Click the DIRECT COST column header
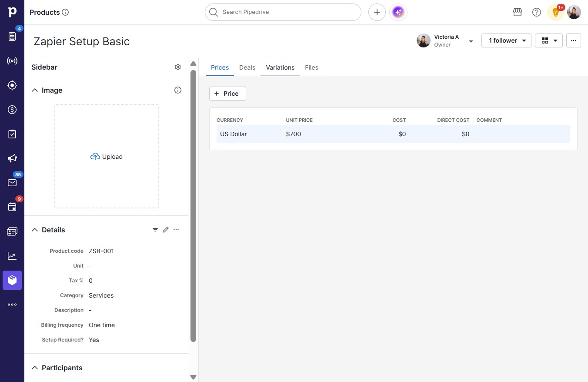 (453, 120)
